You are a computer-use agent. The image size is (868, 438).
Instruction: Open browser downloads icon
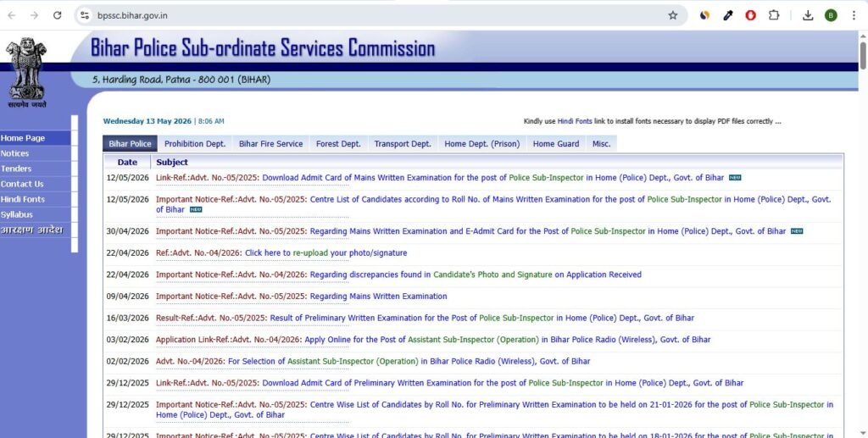tap(808, 15)
